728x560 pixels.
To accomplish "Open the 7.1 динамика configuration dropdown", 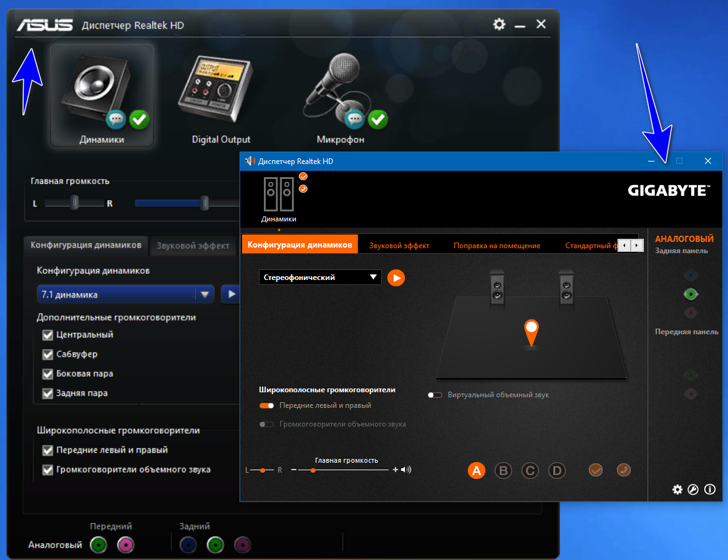I will coord(125,294).
